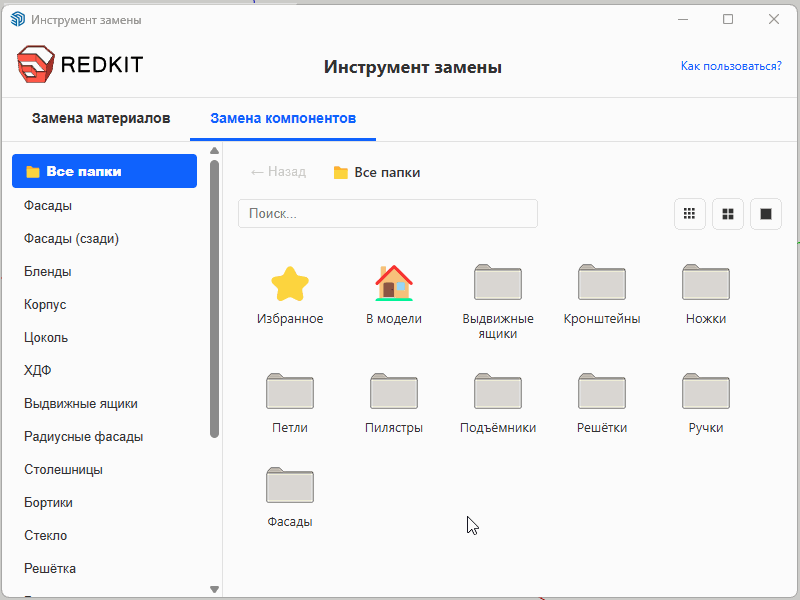Select Выдвижные ящики in the sidebar

(x=81, y=404)
